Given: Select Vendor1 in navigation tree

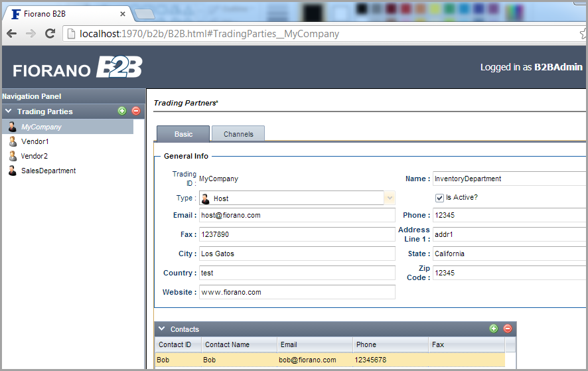Looking at the screenshot, I should (x=35, y=141).
